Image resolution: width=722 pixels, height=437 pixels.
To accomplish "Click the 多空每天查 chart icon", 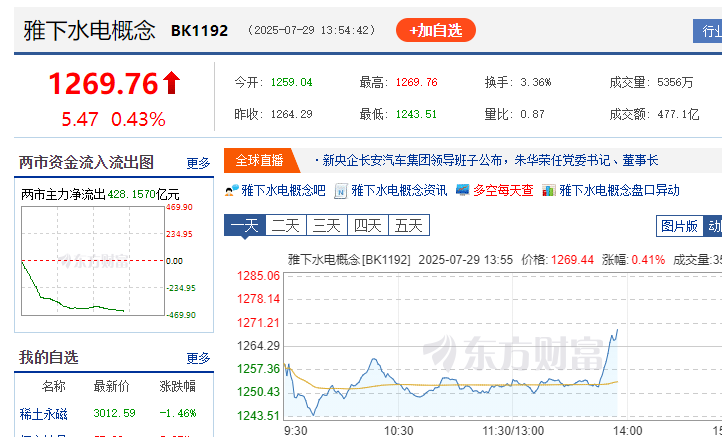I will (462, 190).
